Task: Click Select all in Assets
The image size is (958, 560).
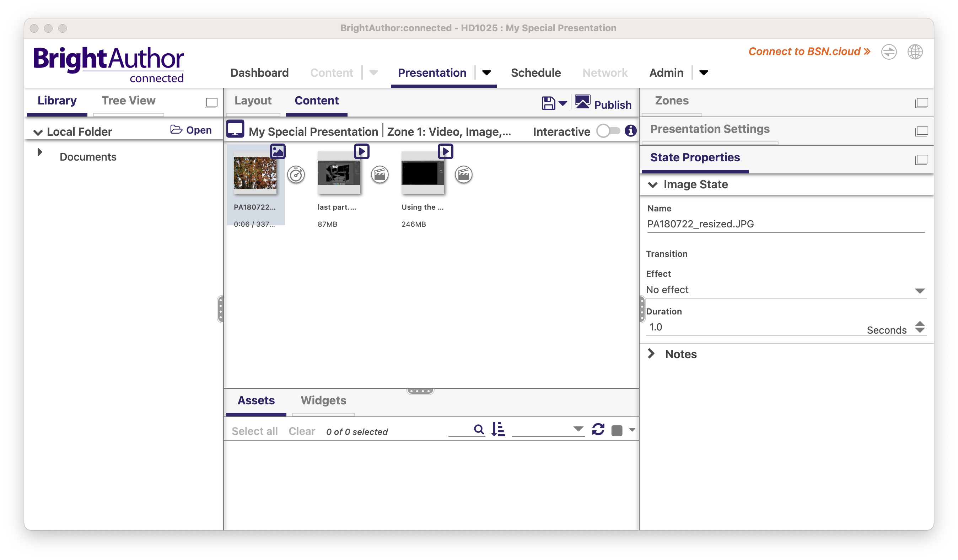Action: pos(255,431)
